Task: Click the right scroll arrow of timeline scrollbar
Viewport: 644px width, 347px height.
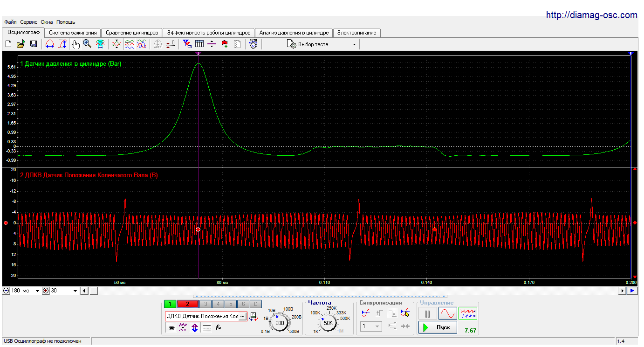Action: 623,291
